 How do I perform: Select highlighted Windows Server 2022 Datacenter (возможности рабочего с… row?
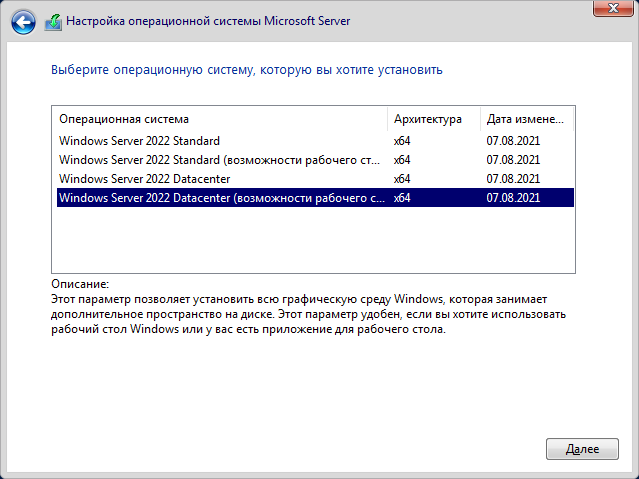[x=315, y=198]
